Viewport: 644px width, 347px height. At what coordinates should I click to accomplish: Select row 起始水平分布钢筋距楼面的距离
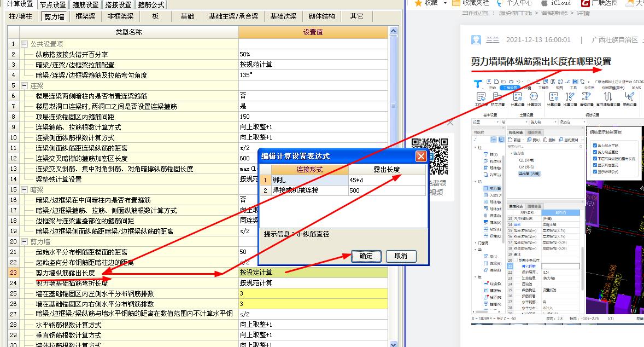pyautogui.click(x=128, y=252)
